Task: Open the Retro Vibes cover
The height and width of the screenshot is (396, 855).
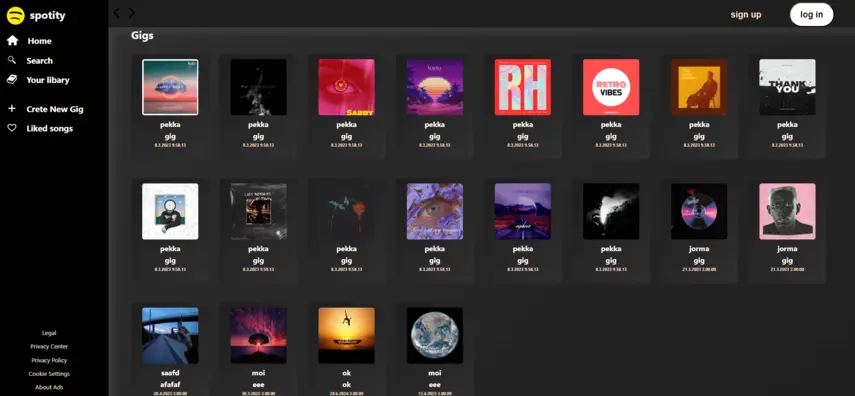Action: tap(611, 87)
